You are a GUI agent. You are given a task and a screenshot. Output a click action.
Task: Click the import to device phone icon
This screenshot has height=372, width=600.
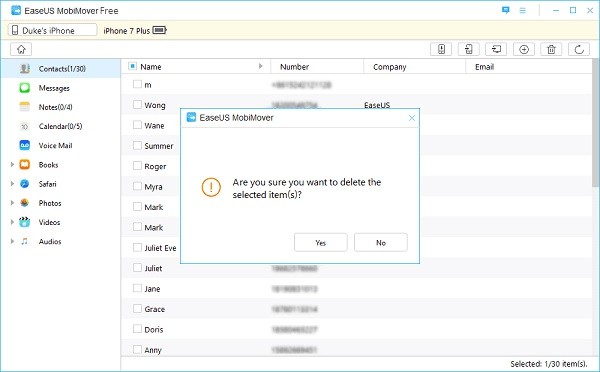(x=441, y=49)
